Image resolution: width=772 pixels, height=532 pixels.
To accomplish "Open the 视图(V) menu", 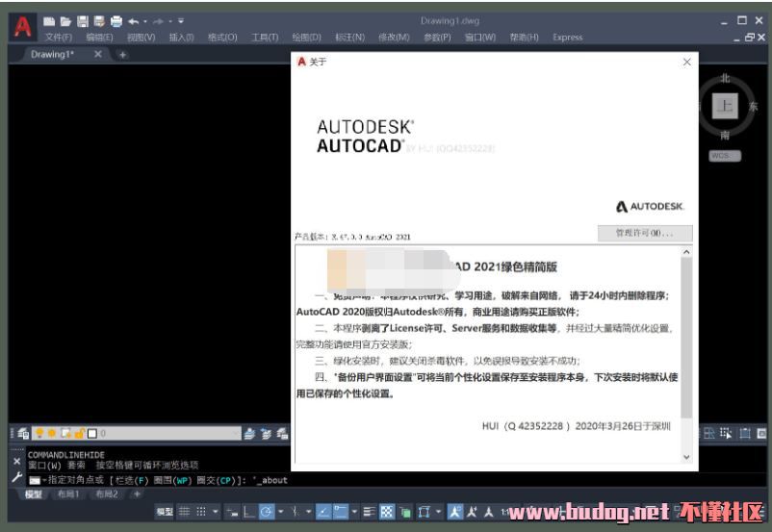I will pos(141,38).
